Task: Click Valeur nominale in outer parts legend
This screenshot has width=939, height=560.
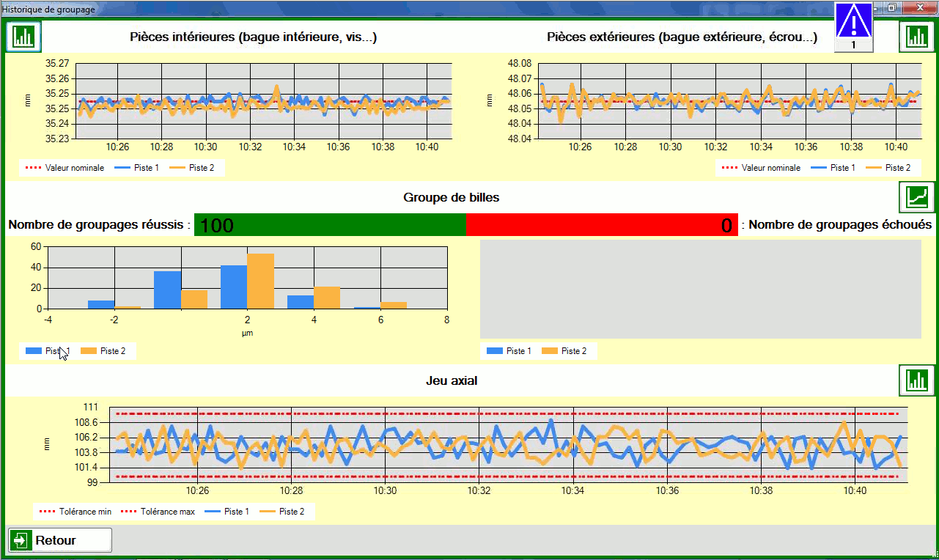Action: pyautogui.click(x=771, y=168)
